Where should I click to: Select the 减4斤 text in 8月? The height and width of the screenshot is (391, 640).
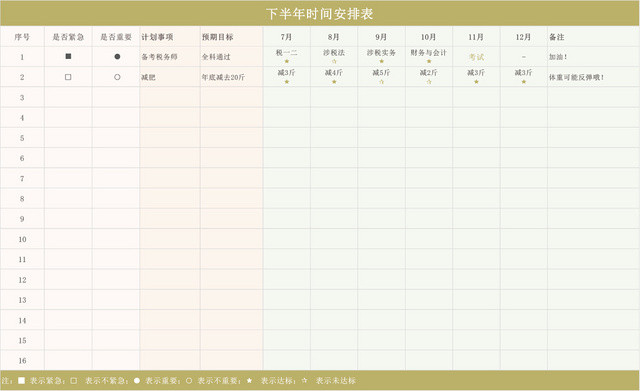(334, 73)
